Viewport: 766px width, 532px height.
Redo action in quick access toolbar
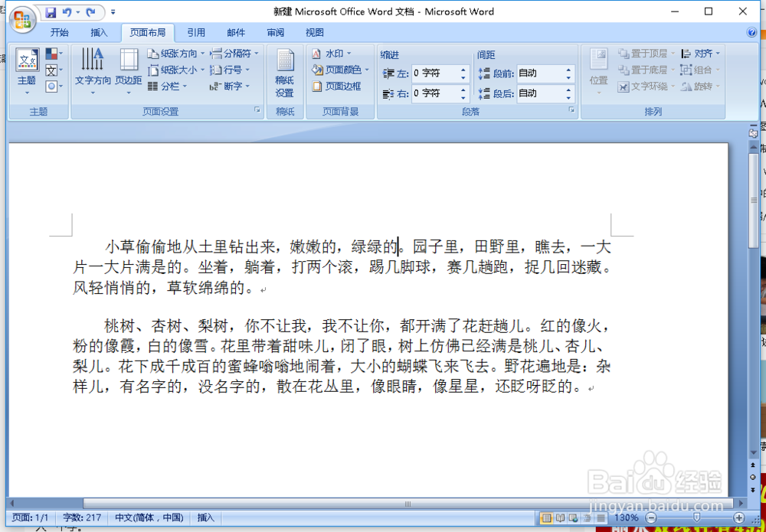[90, 12]
